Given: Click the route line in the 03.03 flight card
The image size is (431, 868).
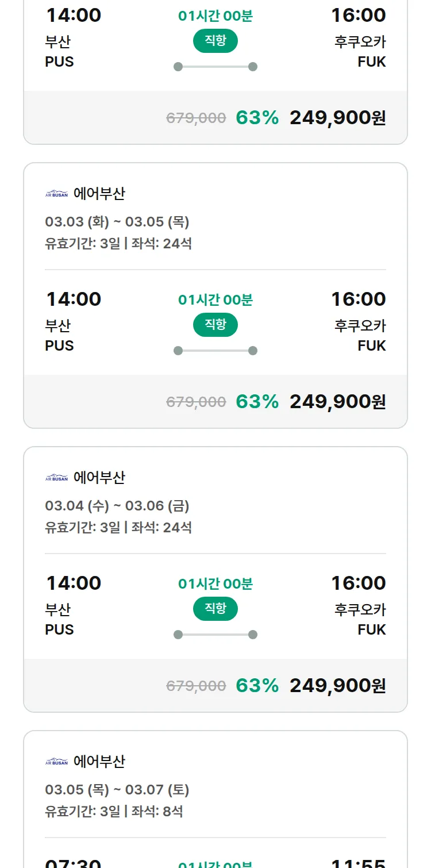Looking at the screenshot, I should tap(215, 351).
